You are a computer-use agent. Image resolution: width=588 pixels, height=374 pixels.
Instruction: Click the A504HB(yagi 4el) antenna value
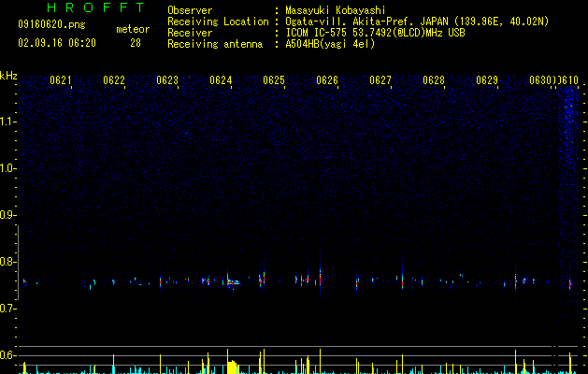(330, 44)
